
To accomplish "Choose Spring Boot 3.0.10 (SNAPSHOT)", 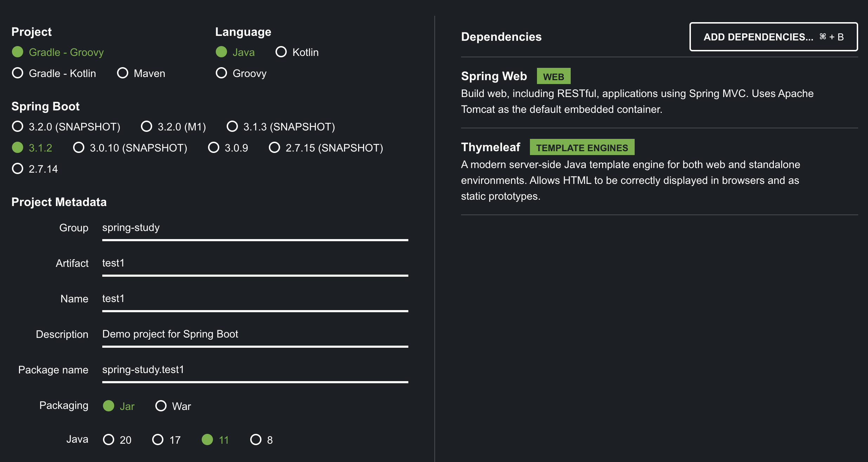I will tap(130, 148).
